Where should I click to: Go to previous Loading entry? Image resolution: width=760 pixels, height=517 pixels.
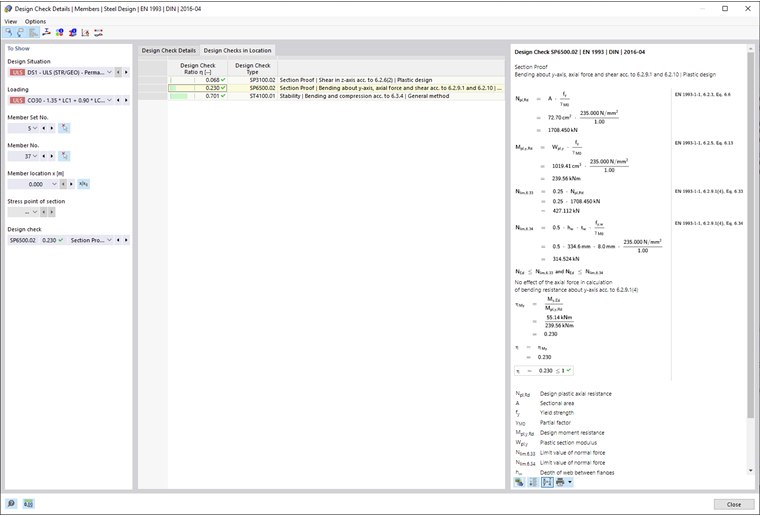(118, 100)
